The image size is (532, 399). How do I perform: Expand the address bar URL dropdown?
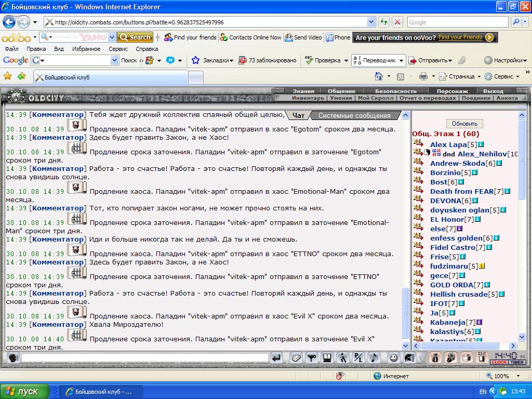pyautogui.click(x=371, y=22)
